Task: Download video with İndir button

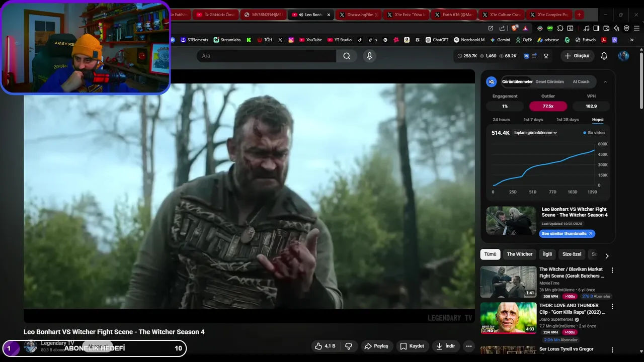Action: (x=446, y=346)
